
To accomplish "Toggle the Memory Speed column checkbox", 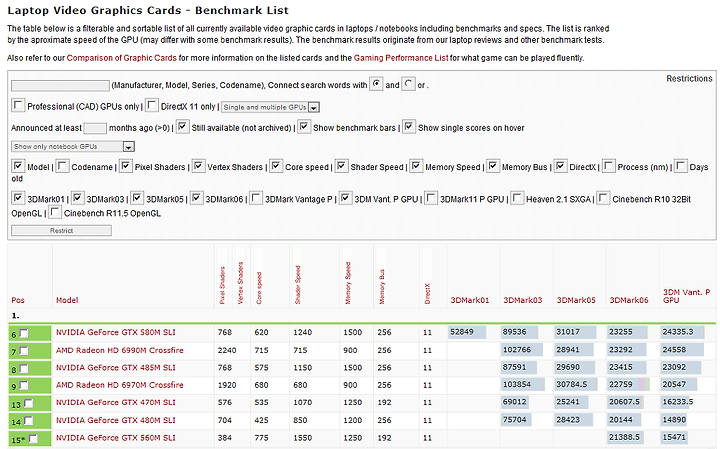I will point(416,166).
